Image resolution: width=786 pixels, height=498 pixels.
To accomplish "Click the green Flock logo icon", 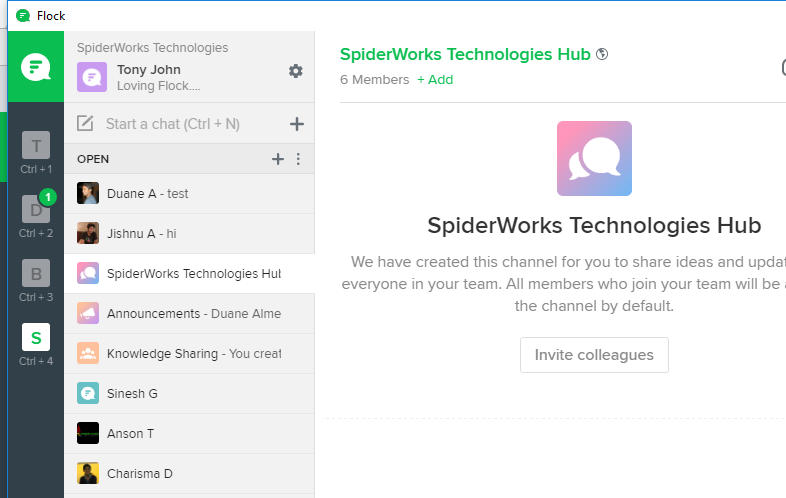I will coord(35,67).
